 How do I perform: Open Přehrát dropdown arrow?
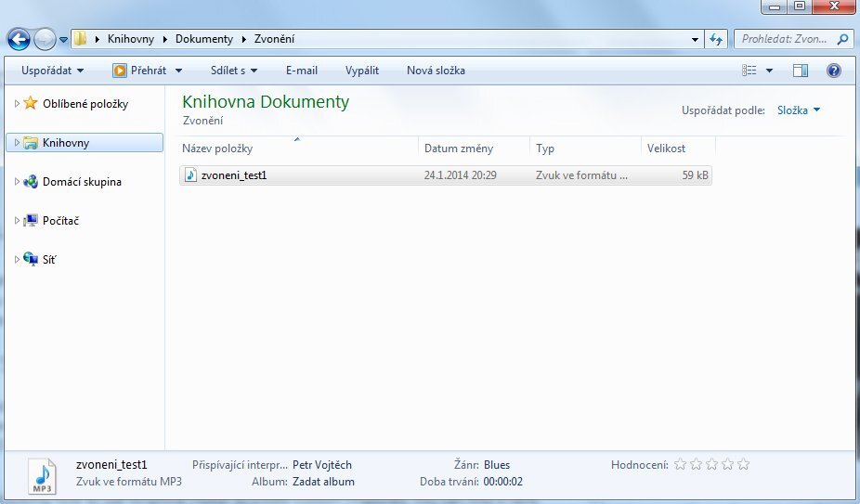point(179,71)
